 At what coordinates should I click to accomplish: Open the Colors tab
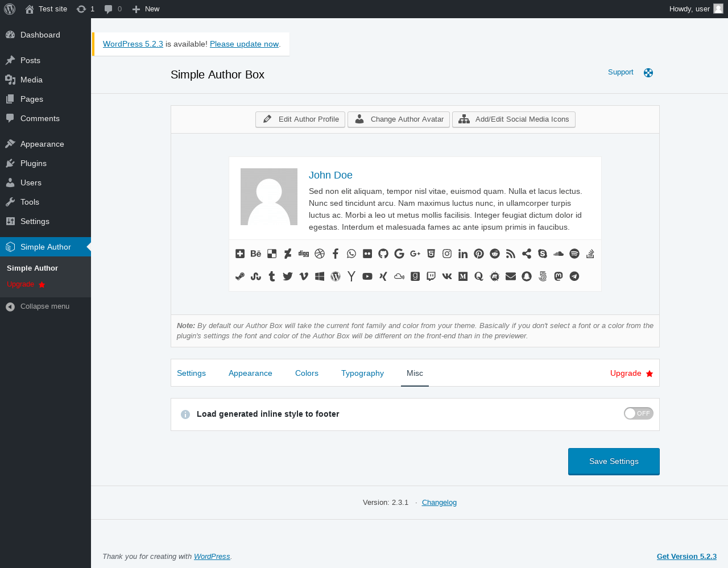[x=307, y=373]
